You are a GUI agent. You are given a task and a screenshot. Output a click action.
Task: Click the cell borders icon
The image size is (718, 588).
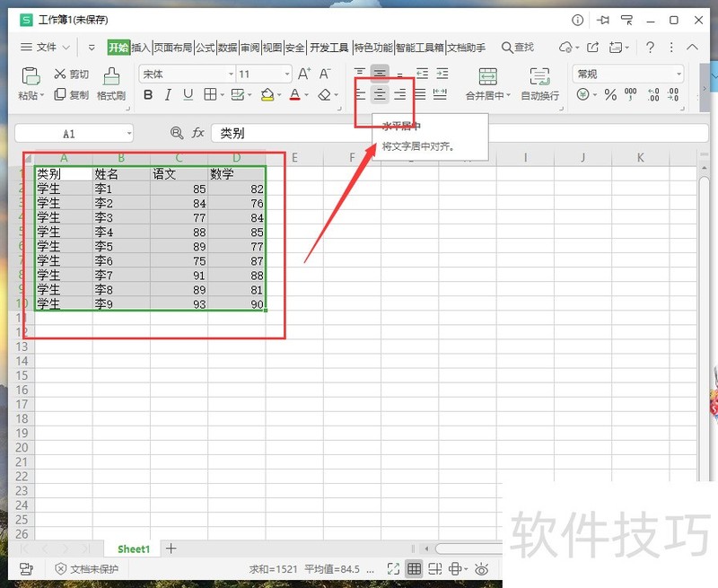[210, 95]
